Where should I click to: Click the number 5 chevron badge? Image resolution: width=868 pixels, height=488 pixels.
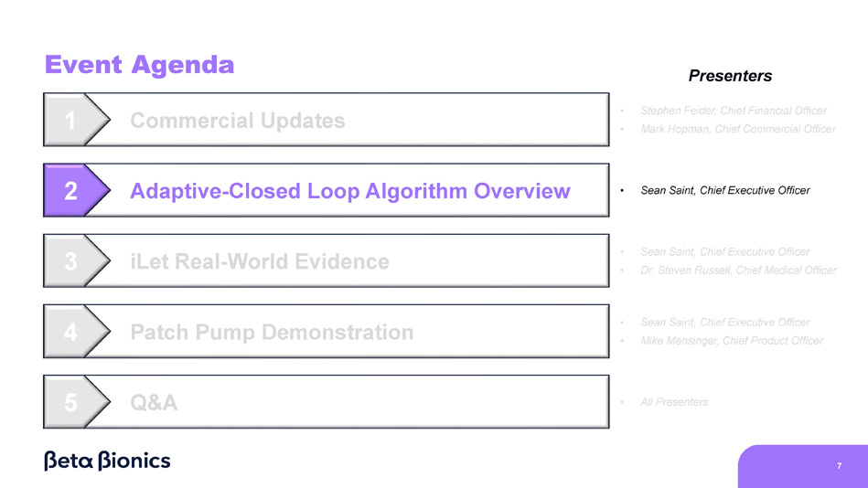click(x=71, y=402)
